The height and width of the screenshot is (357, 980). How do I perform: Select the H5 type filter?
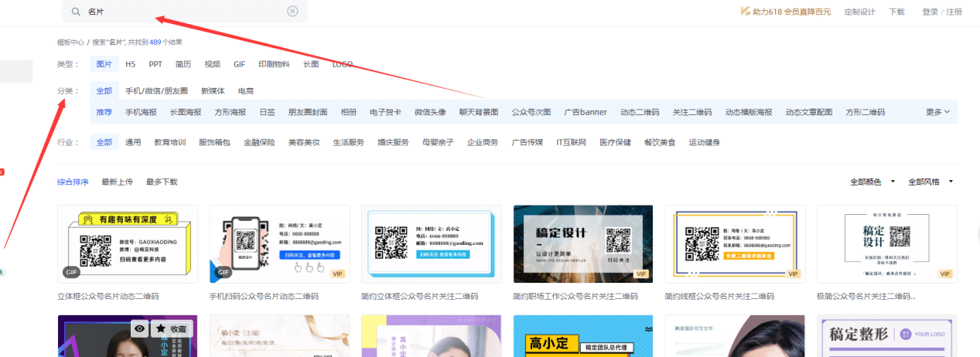pyautogui.click(x=131, y=64)
